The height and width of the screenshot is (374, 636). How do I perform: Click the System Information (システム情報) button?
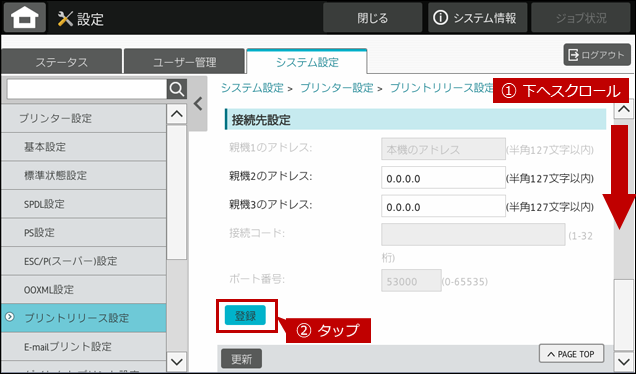click(477, 18)
